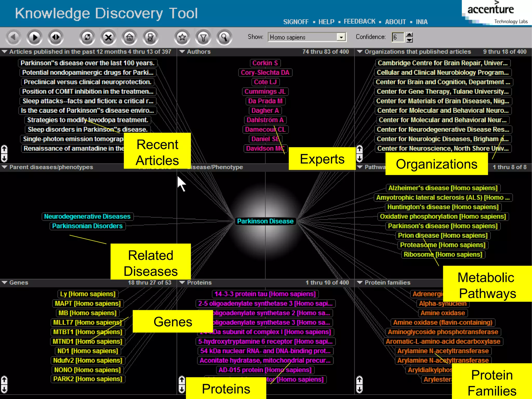Page down the Protein families list
This screenshot has height=399, width=532.
pyautogui.click(x=360, y=389)
